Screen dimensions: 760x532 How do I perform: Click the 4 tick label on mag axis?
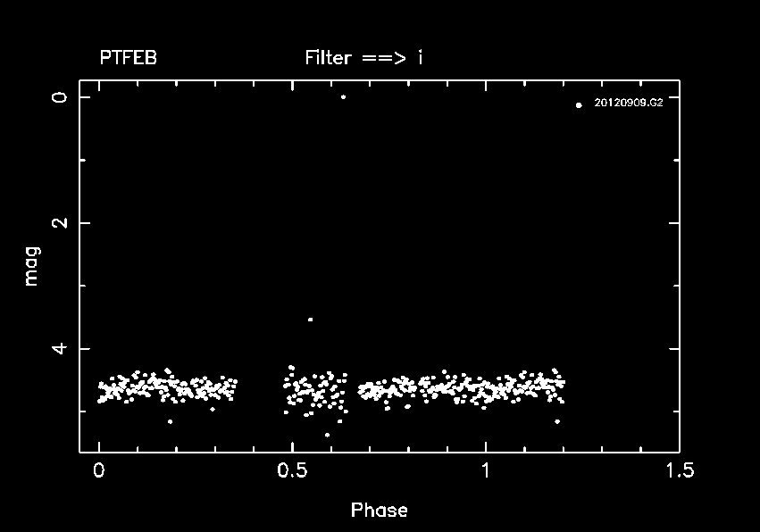[x=59, y=348]
